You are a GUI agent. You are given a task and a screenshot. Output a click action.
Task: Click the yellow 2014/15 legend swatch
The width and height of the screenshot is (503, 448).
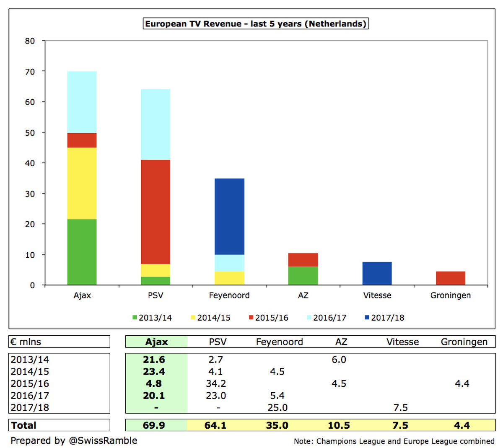[x=193, y=318]
